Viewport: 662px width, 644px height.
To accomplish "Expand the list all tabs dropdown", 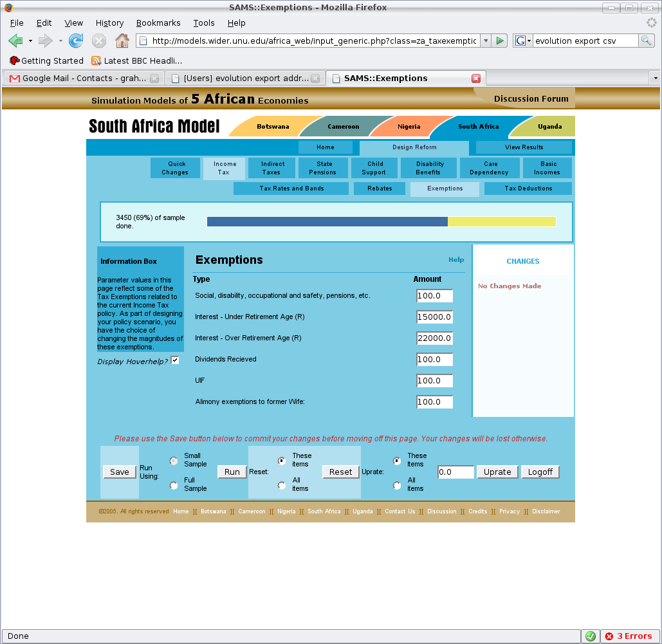I will 655,78.
